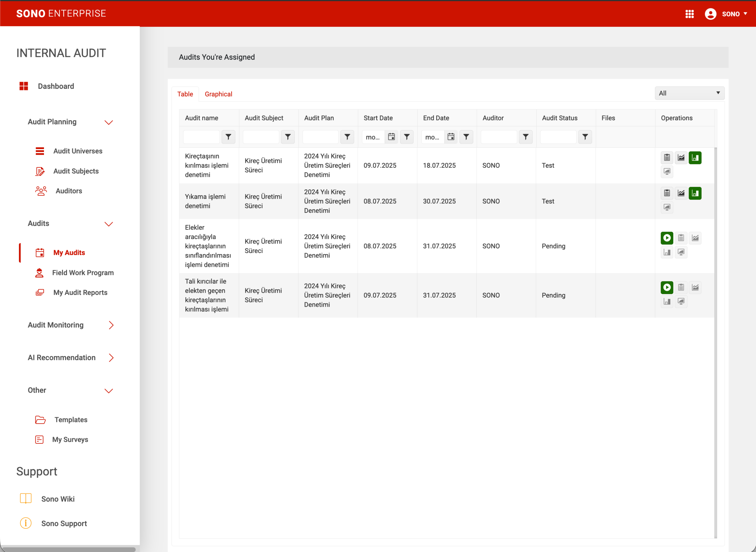This screenshot has width=756, height=552.
Task: Switch to the Graphical tab
Action: [x=218, y=94]
